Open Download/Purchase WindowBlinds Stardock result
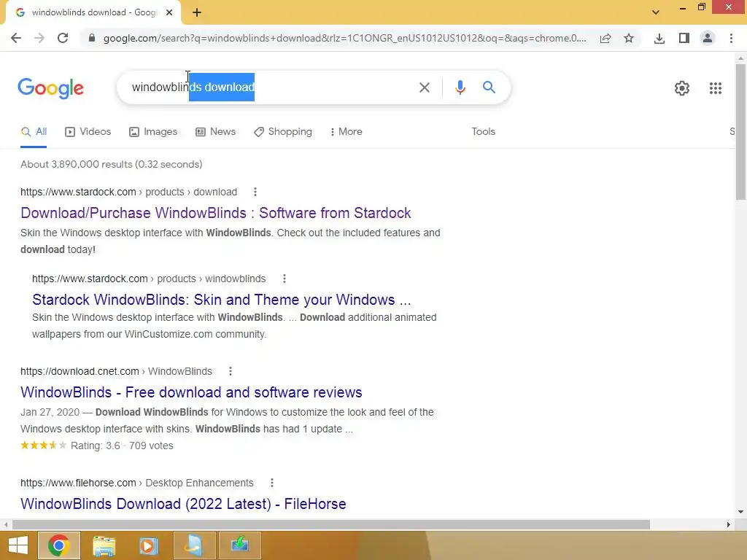747x560 pixels. click(215, 213)
